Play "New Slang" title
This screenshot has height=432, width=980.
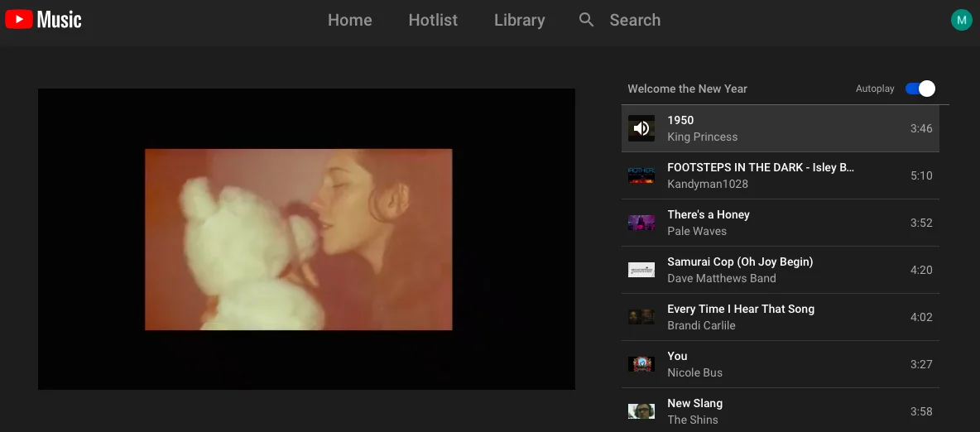pos(695,403)
